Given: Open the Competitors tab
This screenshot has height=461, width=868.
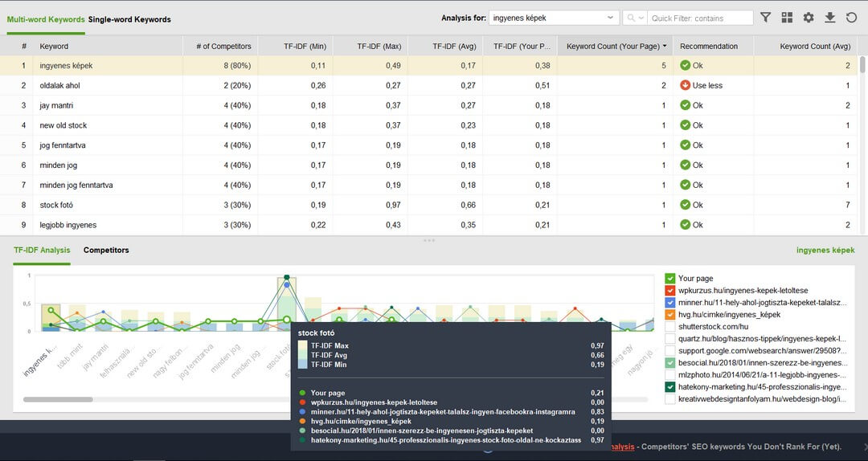Looking at the screenshot, I should click(x=106, y=250).
